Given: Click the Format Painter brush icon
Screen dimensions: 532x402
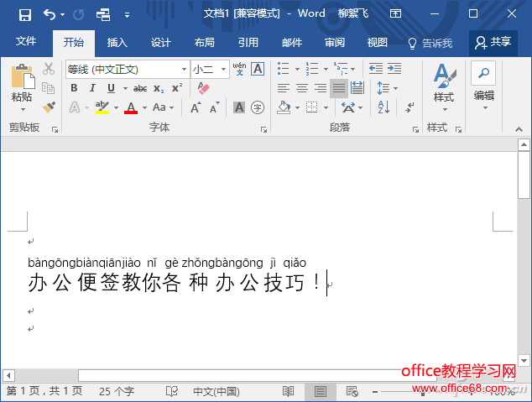Looking at the screenshot, I should click(49, 107).
